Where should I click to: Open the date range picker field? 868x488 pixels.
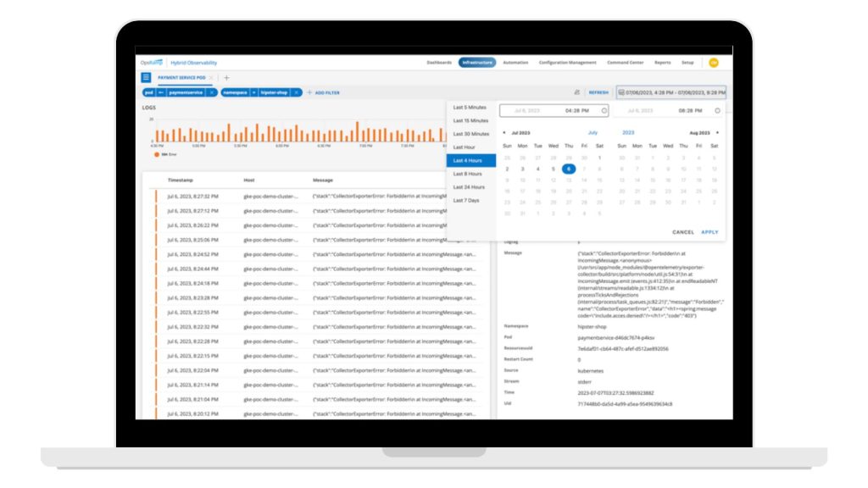pyautogui.click(x=670, y=92)
